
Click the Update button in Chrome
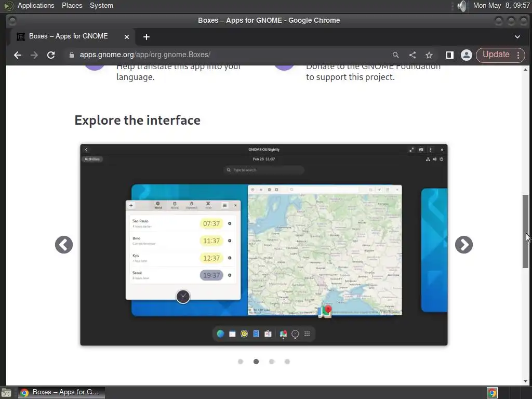(496, 55)
